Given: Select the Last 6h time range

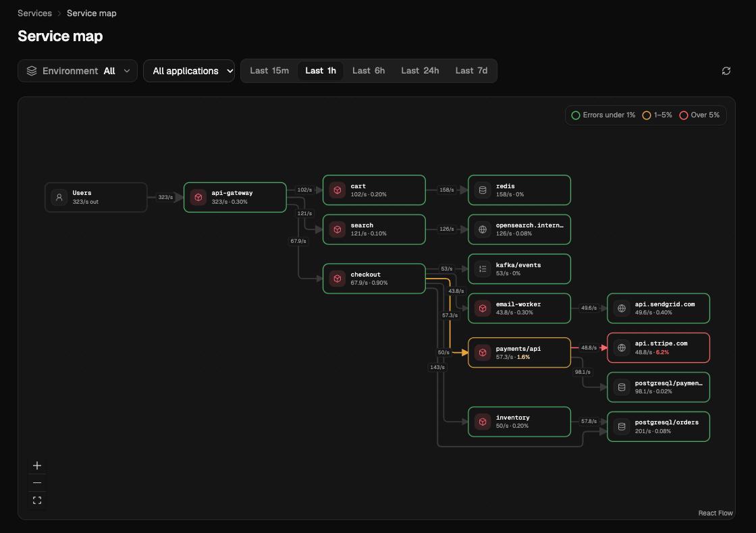Looking at the screenshot, I should (369, 71).
